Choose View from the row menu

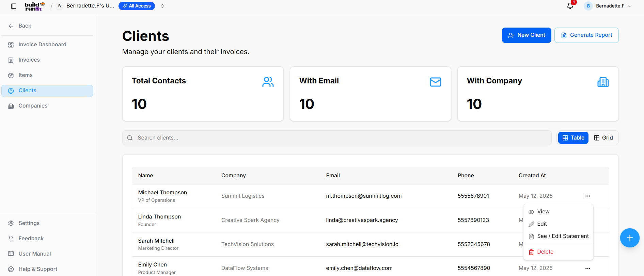pyautogui.click(x=558, y=212)
